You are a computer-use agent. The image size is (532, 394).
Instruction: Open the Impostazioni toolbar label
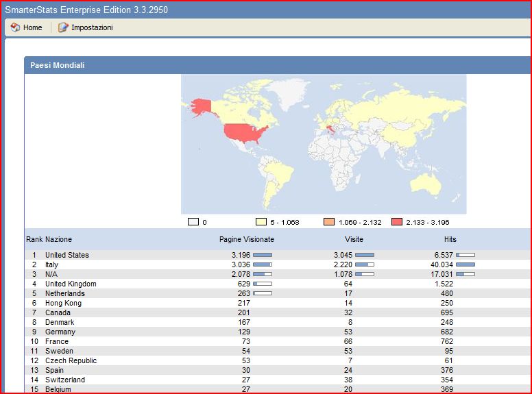(x=92, y=28)
